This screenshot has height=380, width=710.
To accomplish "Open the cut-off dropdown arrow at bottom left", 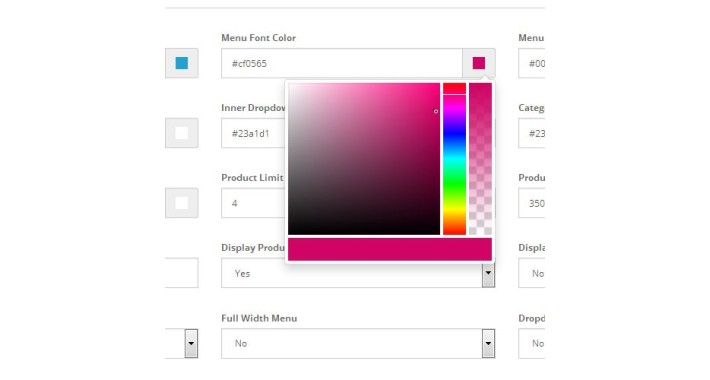I will click(x=191, y=343).
